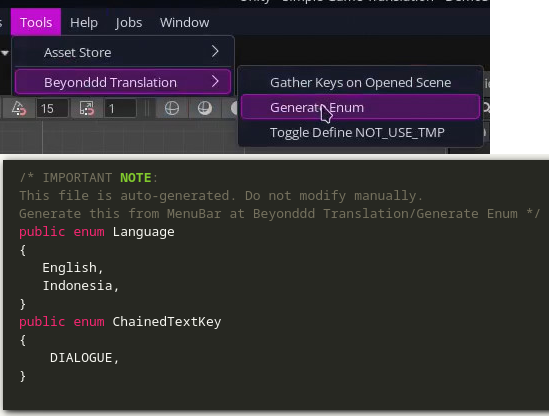Click the 'Indonesia,' enum entry
The height and width of the screenshot is (419, 549).
[x=81, y=286]
